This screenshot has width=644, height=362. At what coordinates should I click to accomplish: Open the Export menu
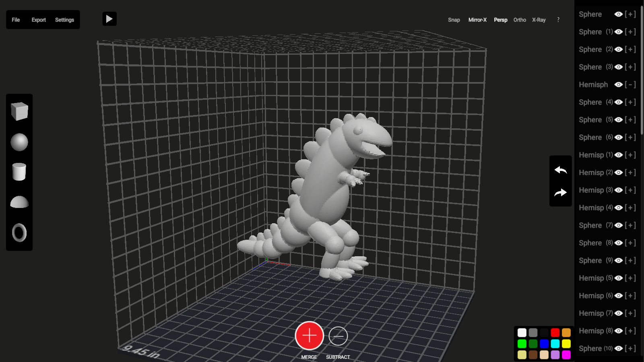(39, 20)
